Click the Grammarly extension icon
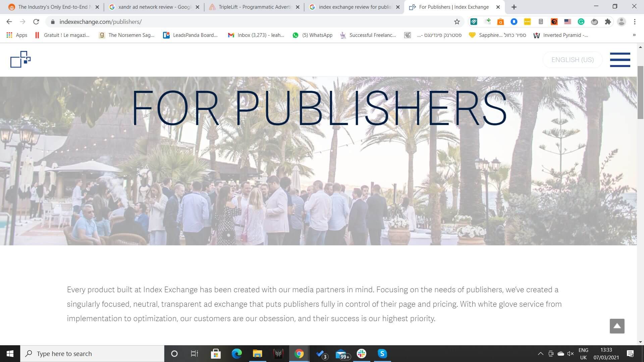The height and width of the screenshot is (362, 644). [x=581, y=22]
